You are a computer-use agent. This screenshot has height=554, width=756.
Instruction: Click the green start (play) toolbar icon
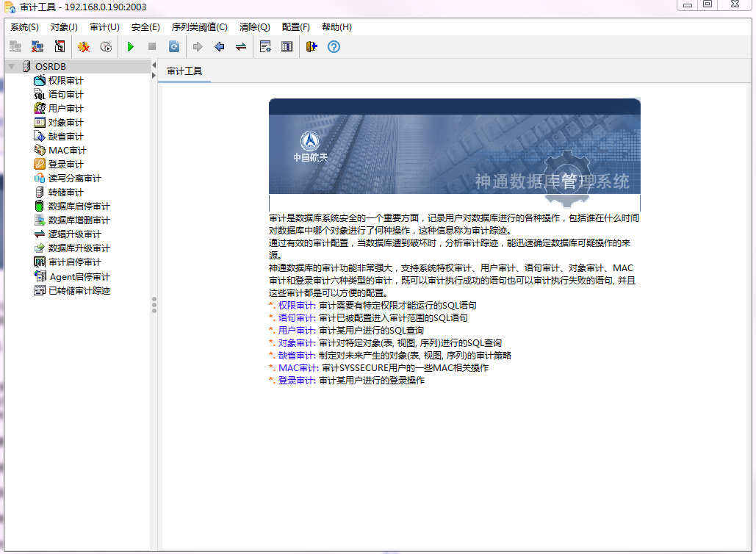click(130, 47)
